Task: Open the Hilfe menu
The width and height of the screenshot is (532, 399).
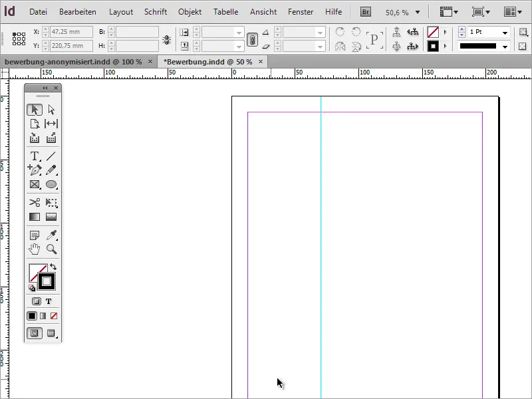Action: pyautogui.click(x=334, y=12)
